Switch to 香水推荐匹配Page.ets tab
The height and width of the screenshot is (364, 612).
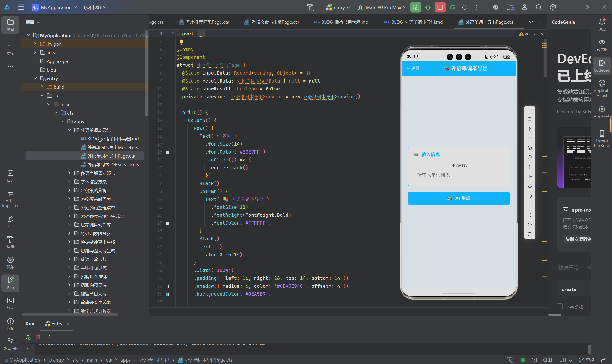tap(204, 22)
